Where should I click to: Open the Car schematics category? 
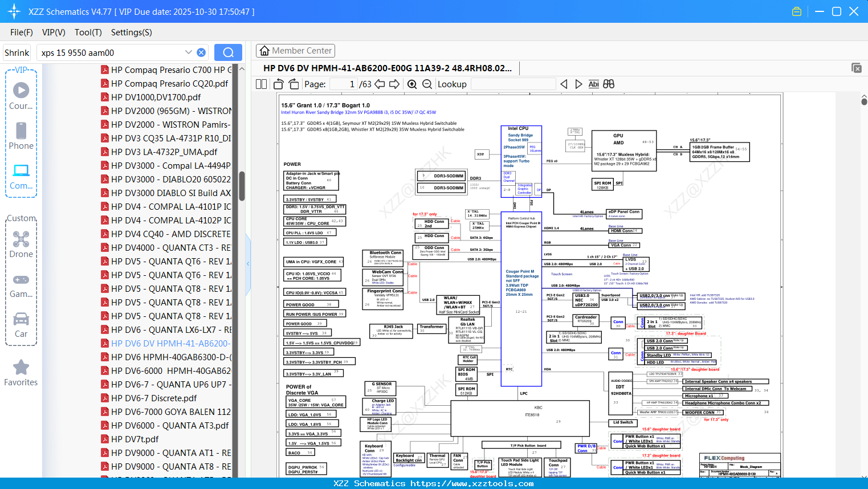(x=21, y=325)
